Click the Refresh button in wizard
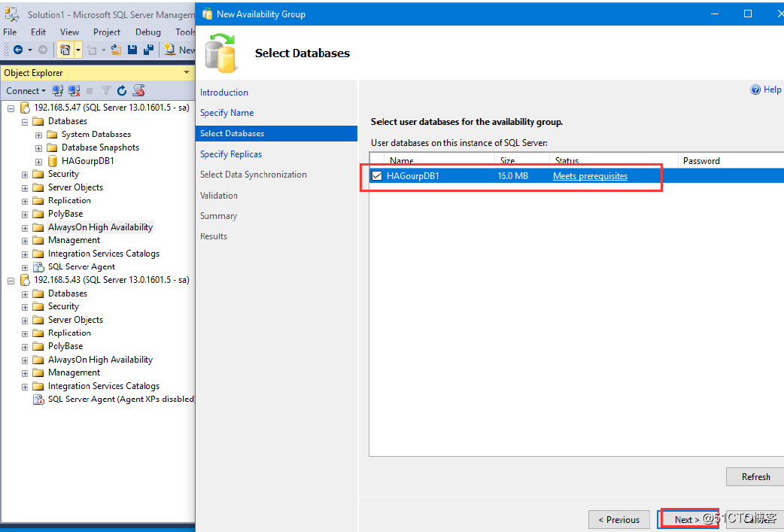This screenshot has width=784, height=532. [x=755, y=476]
